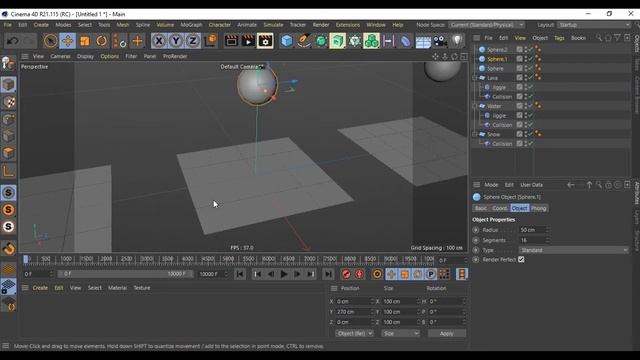Screen dimensions: 640x360
Task: Open the Type dropdown set to Standard
Action: pyautogui.click(x=573, y=250)
